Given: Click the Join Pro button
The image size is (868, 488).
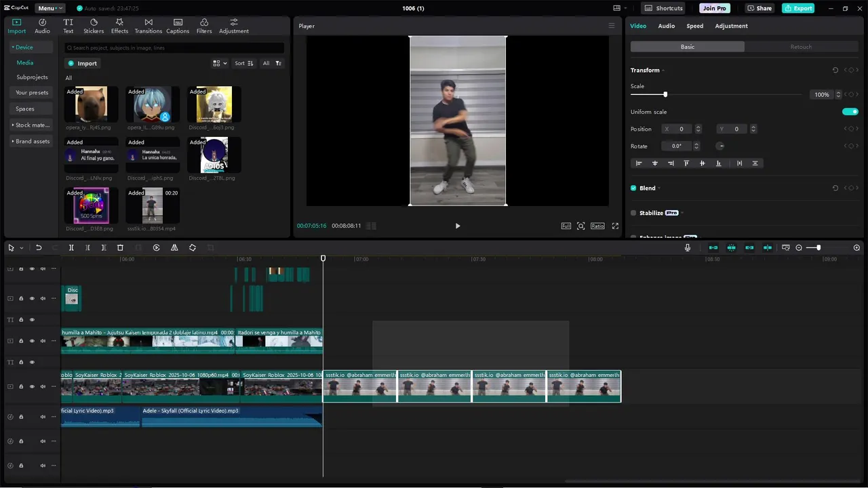Looking at the screenshot, I should [x=715, y=8].
